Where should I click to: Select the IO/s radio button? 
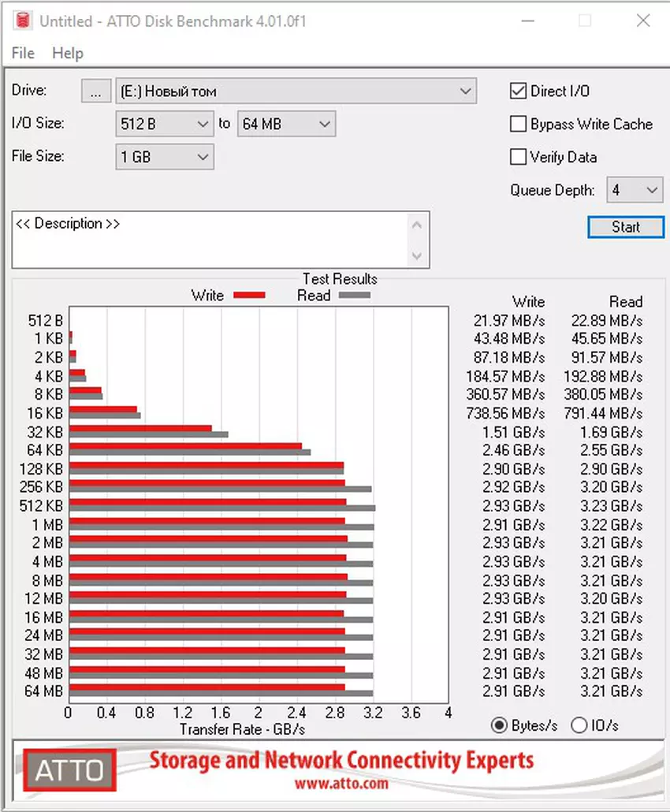579,725
